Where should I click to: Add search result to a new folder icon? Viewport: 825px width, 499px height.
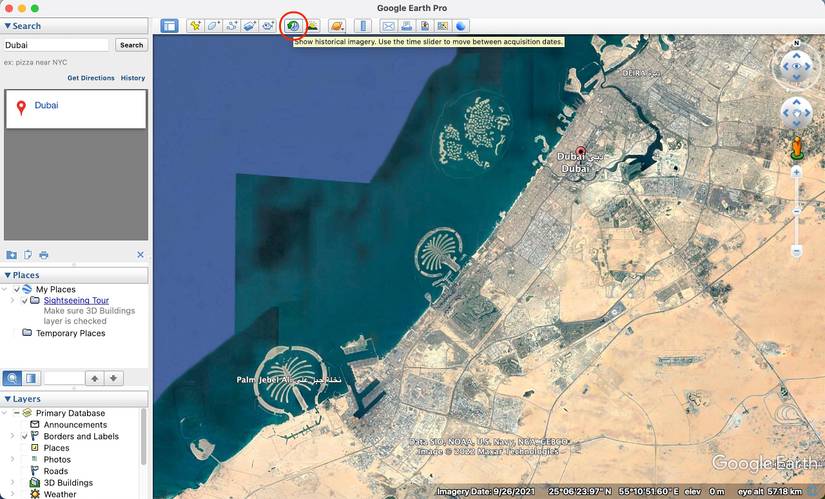tap(11, 255)
